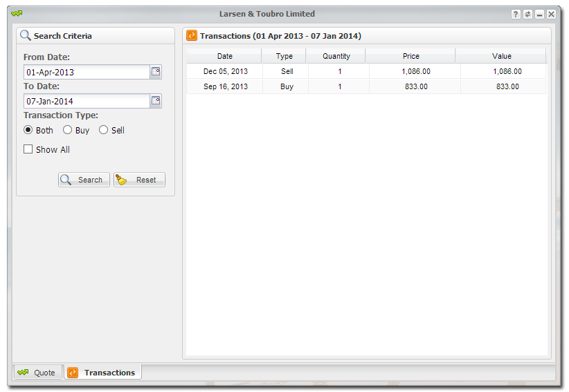Click the help question mark icon

tap(516, 14)
